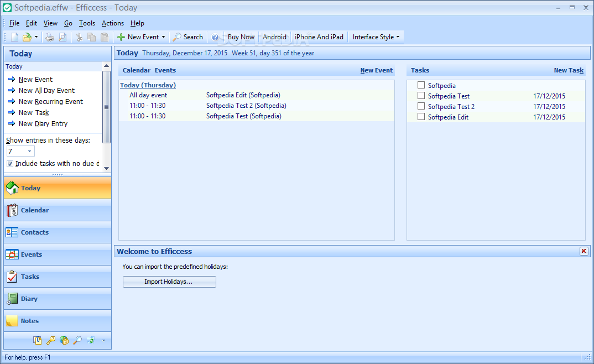This screenshot has width=594, height=364.
Task: Open the Help menu
Action: 137,23
